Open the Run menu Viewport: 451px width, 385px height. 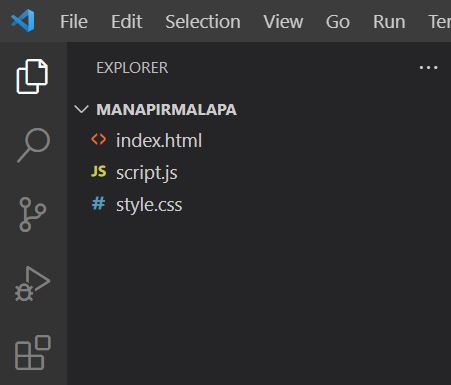(389, 22)
